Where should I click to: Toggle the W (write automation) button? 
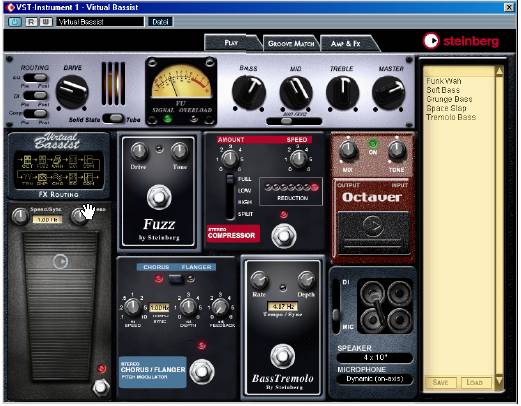(46, 22)
